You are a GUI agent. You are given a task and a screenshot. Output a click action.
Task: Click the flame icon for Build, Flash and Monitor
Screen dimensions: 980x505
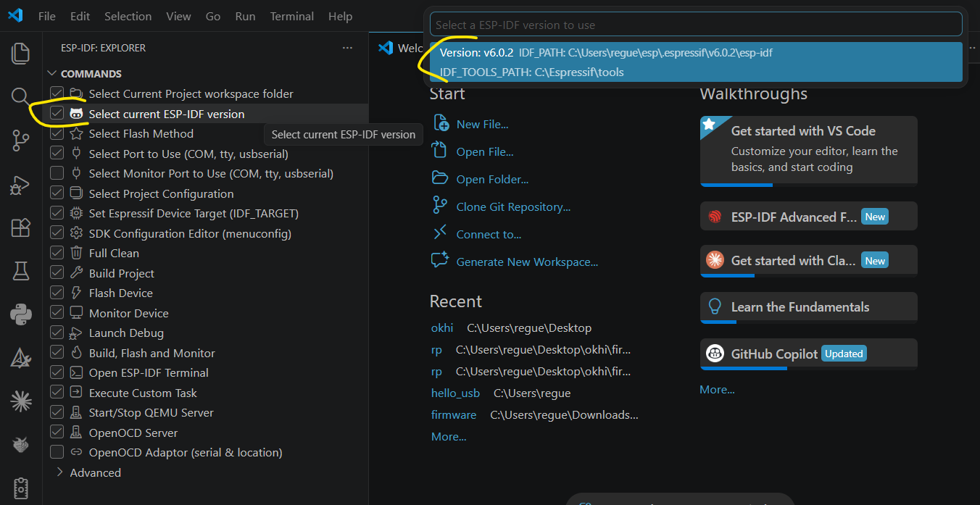76,353
